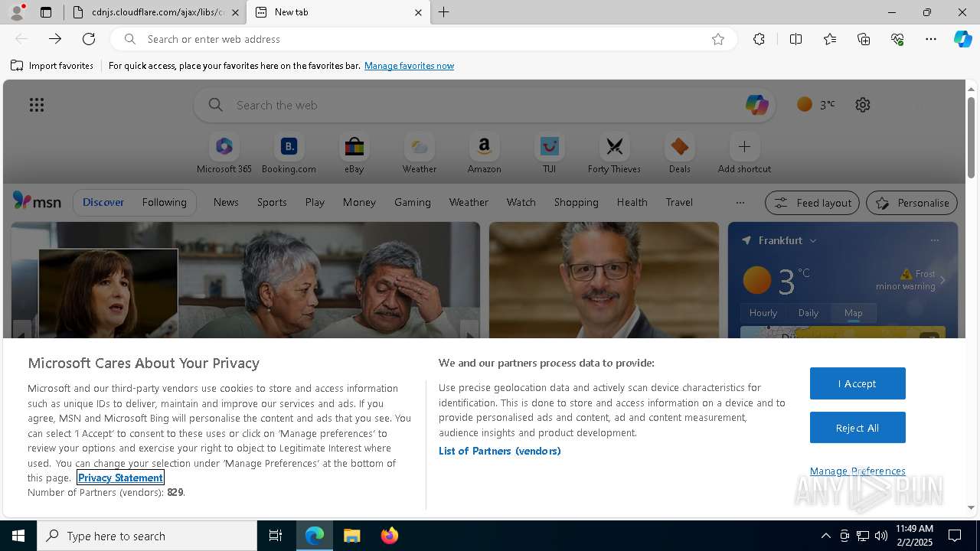Open eBay shortcut
The height and width of the screenshot is (551, 980).
(x=354, y=154)
